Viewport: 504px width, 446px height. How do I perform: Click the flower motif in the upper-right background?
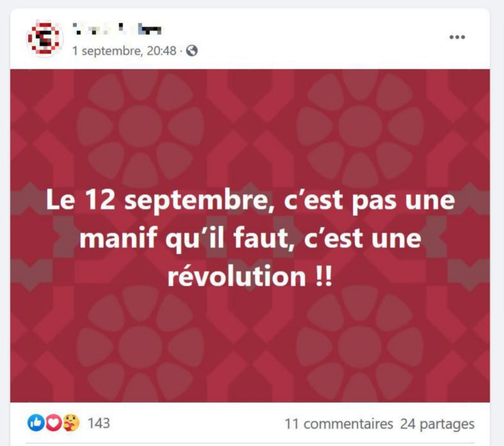[x=360, y=126]
